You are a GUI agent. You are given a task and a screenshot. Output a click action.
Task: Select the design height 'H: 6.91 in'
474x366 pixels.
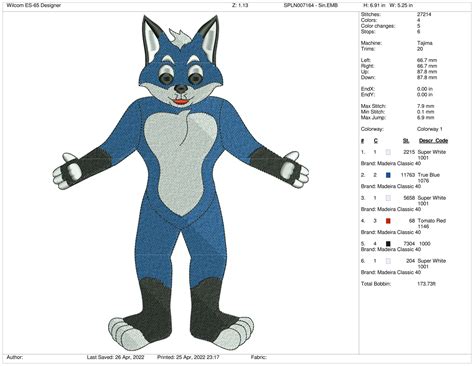pyautogui.click(x=374, y=5)
